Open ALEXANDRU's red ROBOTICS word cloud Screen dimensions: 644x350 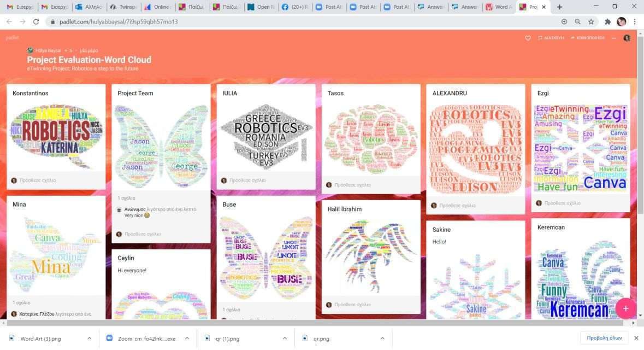(476, 149)
